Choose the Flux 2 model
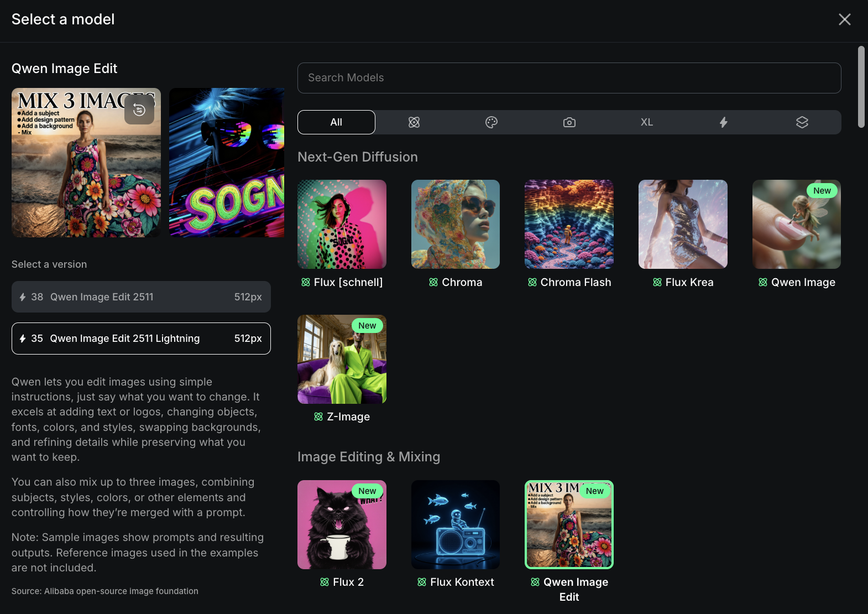868x614 pixels. [x=342, y=524]
